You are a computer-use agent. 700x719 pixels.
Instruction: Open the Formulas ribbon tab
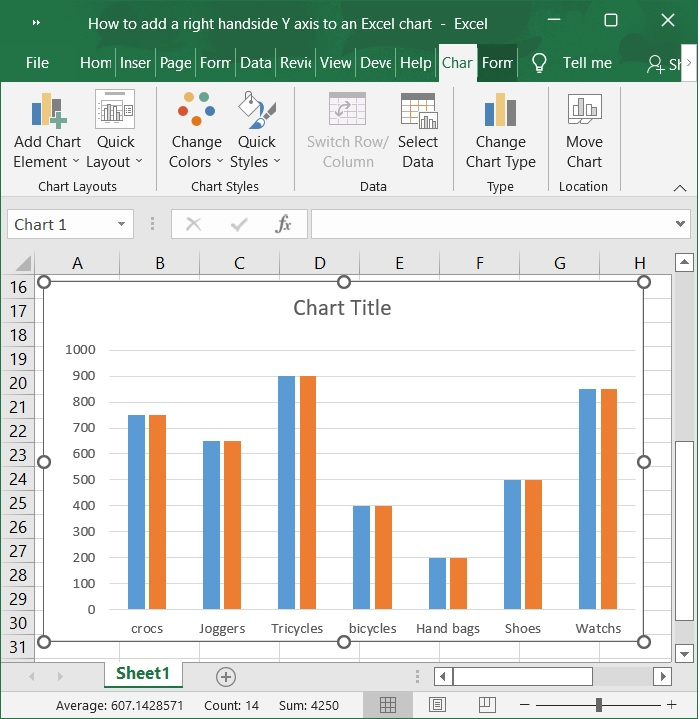(x=215, y=63)
